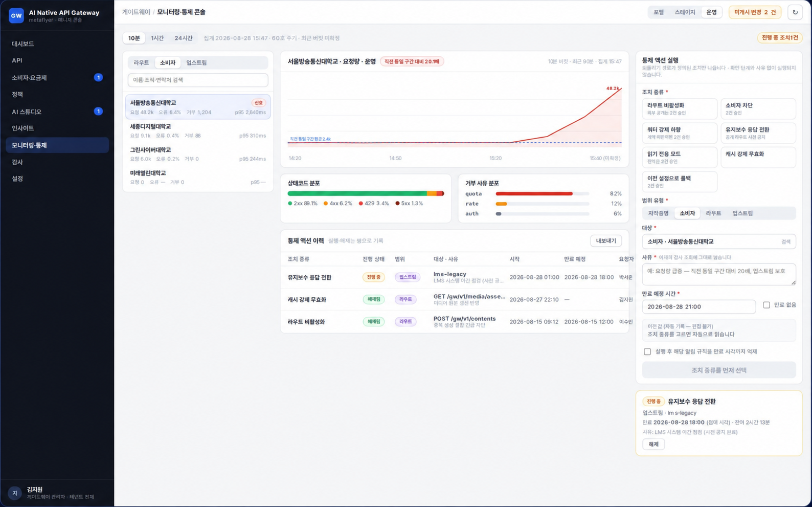Open 인사이트 in the sidebar
This screenshot has width=812, height=507.
pyautogui.click(x=57, y=128)
